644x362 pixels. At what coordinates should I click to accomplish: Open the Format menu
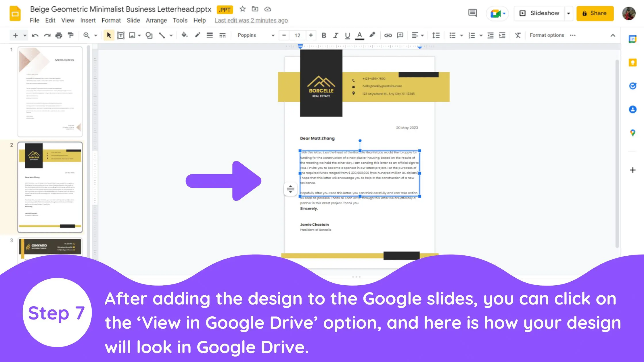pos(111,20)
